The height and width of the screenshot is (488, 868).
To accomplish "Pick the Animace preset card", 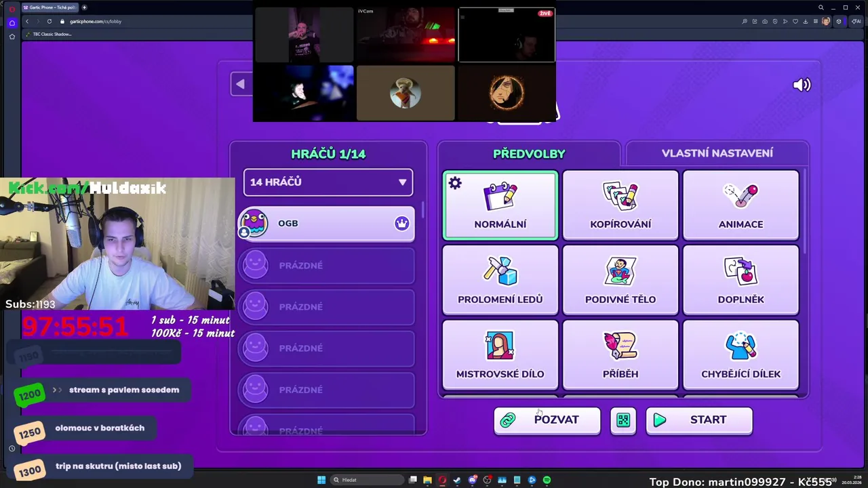I will [x=741, y=205].
